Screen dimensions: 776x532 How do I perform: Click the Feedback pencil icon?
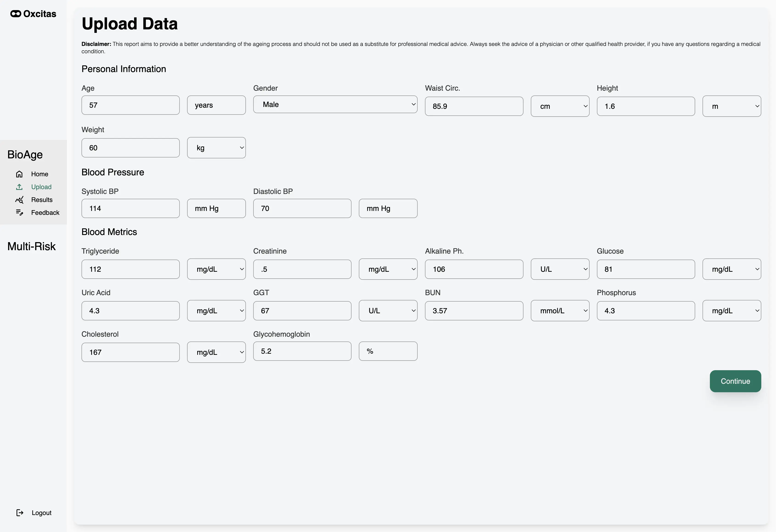(19, 213)
